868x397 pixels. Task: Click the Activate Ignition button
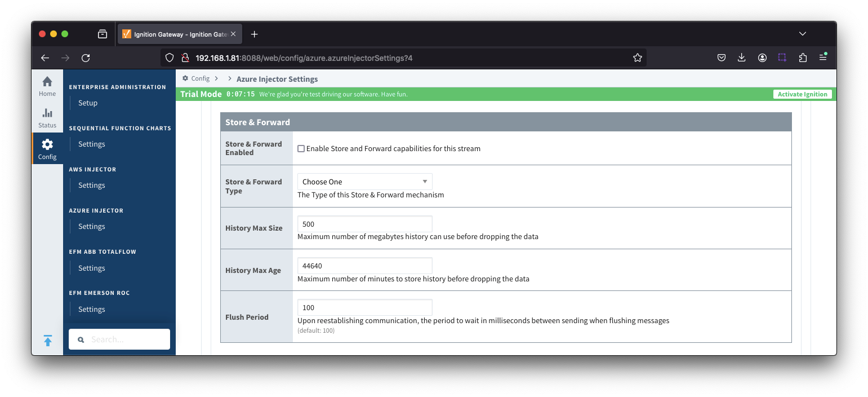802,94
